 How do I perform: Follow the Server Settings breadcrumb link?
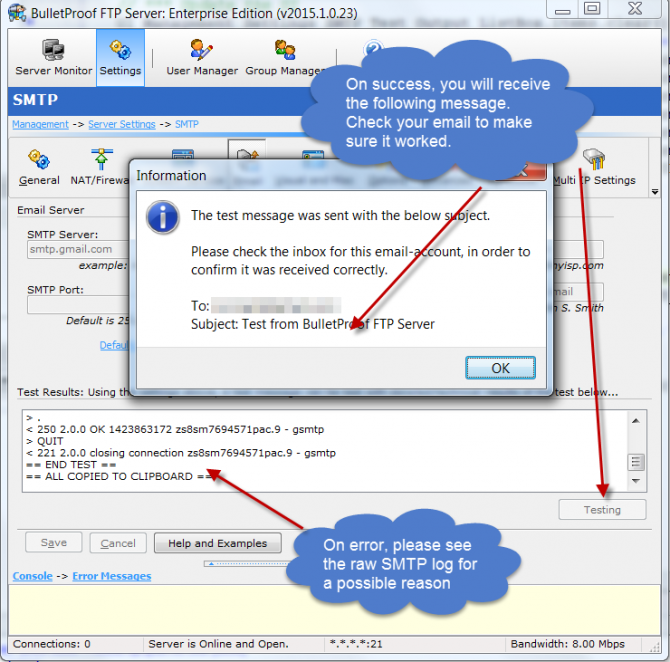coord(122,124)
